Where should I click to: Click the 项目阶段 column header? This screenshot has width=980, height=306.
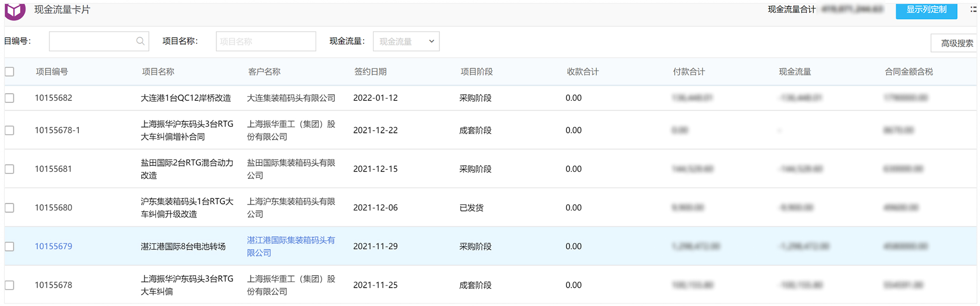[x=476, y=72]
